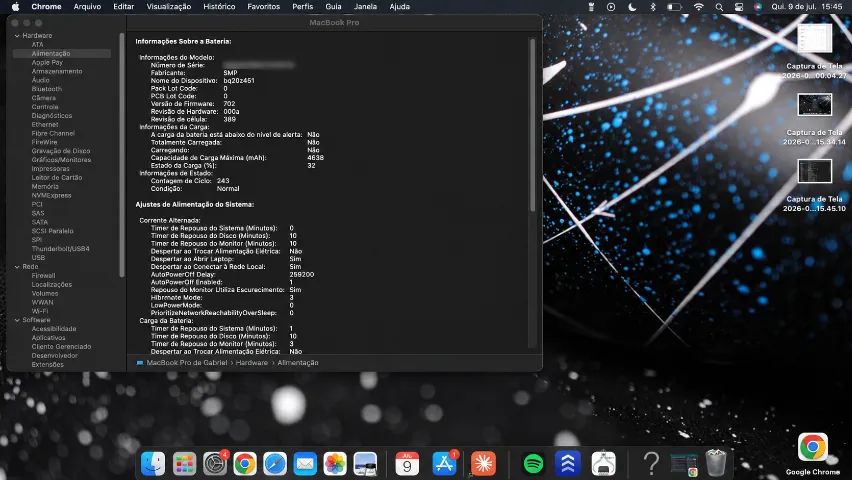Viewport: 852px width, 480px height.
Task: Open the orange Claude app in the Dock
Action: 483,464
